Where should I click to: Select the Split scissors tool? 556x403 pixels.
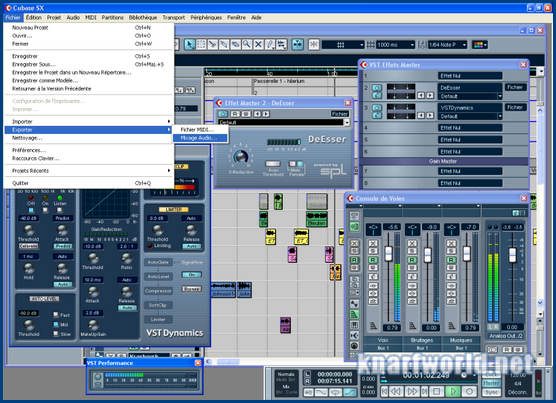pos(212,45)
